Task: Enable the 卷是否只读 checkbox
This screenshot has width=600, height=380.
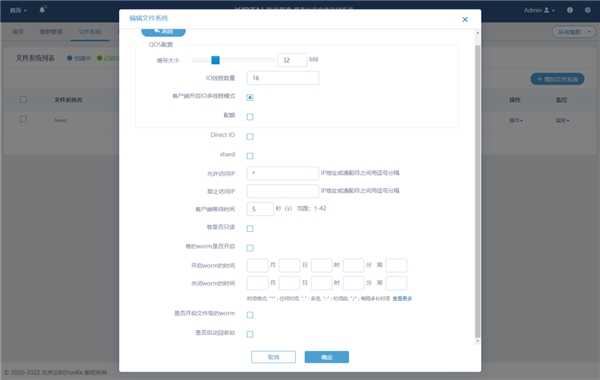Action: coord(250,228)
